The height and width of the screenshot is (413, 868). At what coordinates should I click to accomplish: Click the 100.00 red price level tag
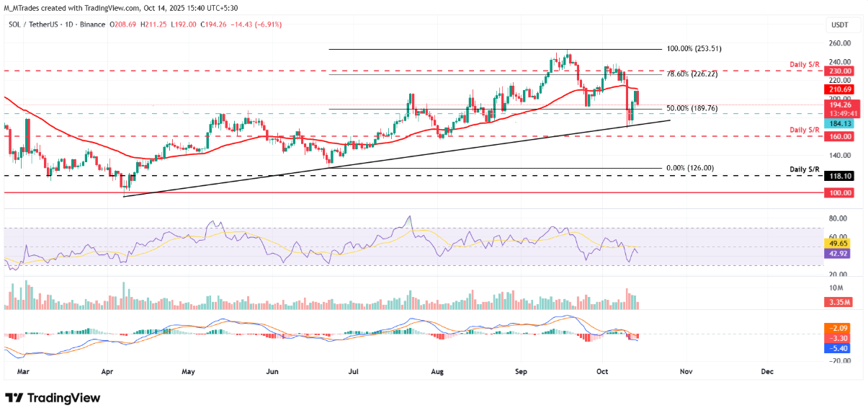[x=839, y=193]
